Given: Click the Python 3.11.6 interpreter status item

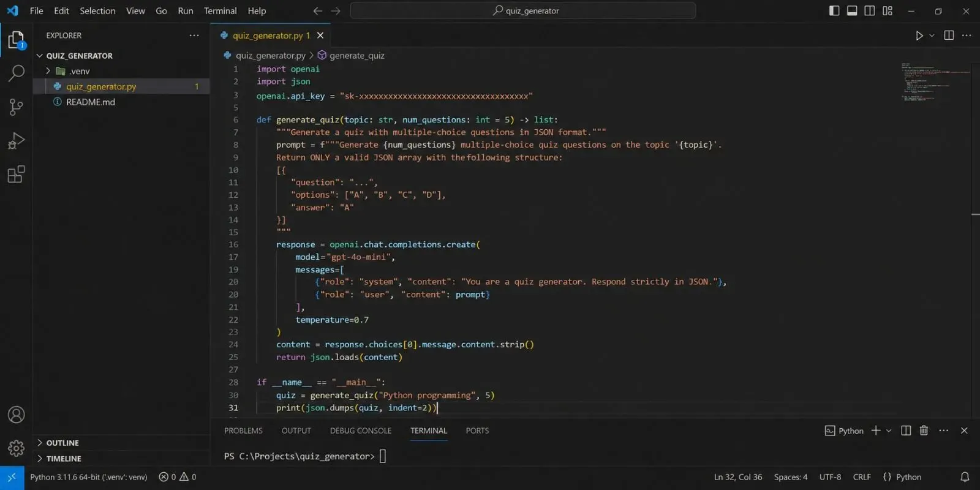Looking at the screenshot, I should pos(89,477).
